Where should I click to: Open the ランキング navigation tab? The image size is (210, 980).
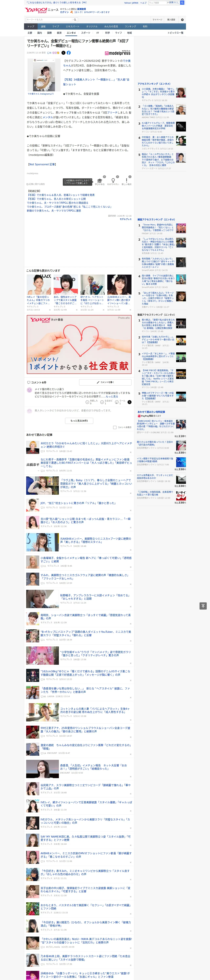(130, 26)
